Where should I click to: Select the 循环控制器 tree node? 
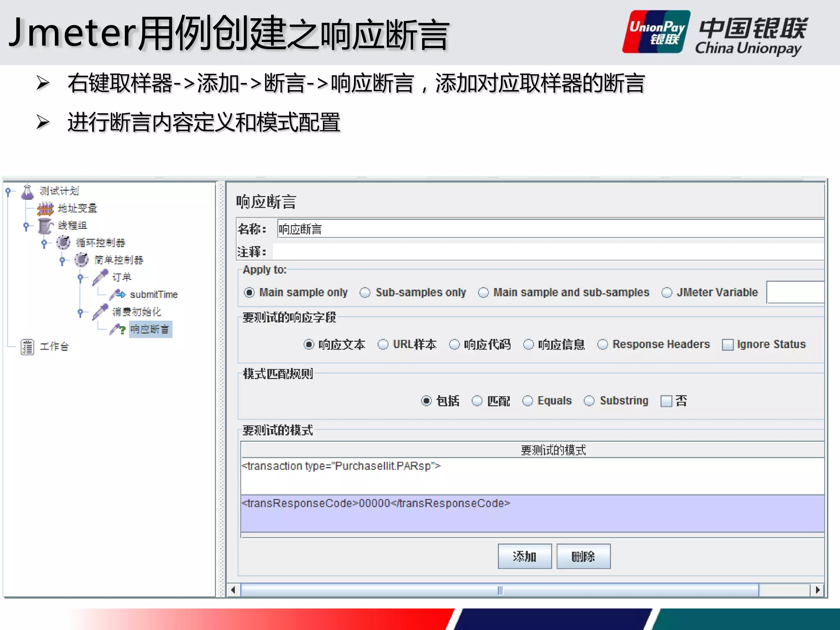click(x=101, y=243)
